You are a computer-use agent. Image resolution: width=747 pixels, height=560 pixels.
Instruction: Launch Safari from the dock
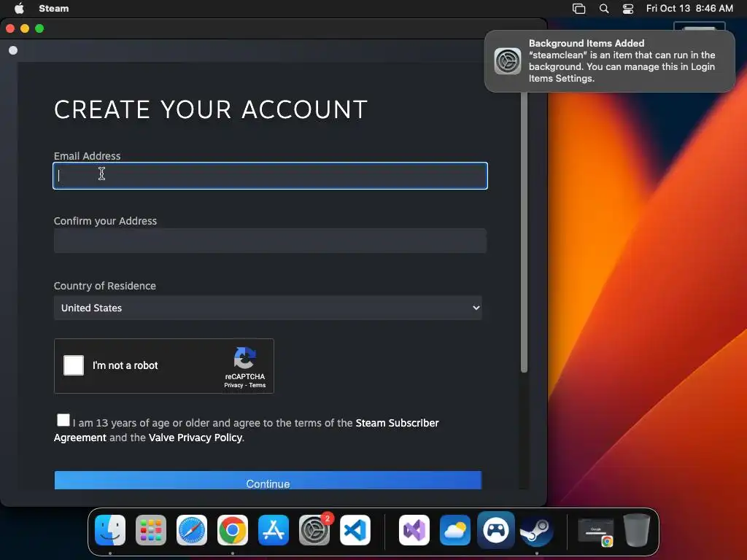[192, 530]
